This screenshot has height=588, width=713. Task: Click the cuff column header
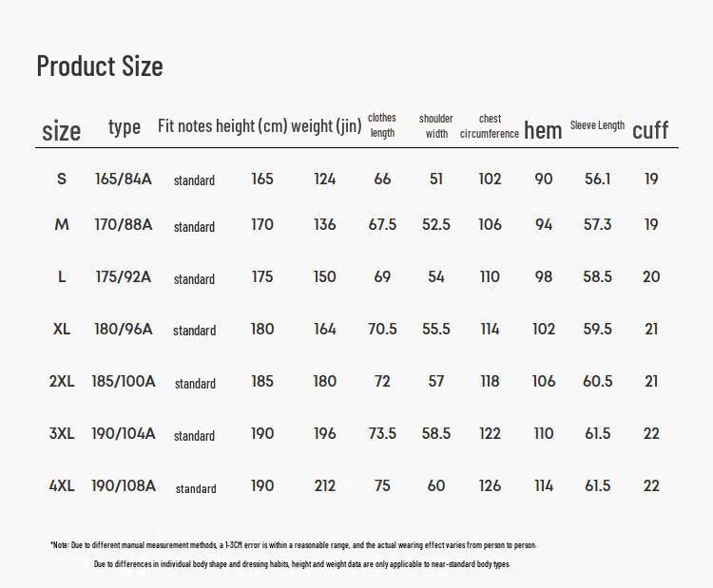click(650, 129)
